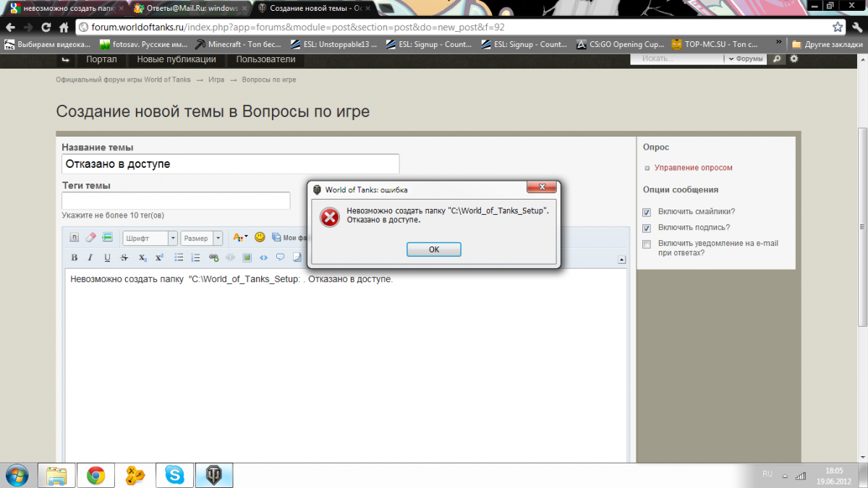The height and width of the screenshot is (488, 868).
Task: Open advanced search gear icon
Action: pyautogui.click(x=793, y=59)
